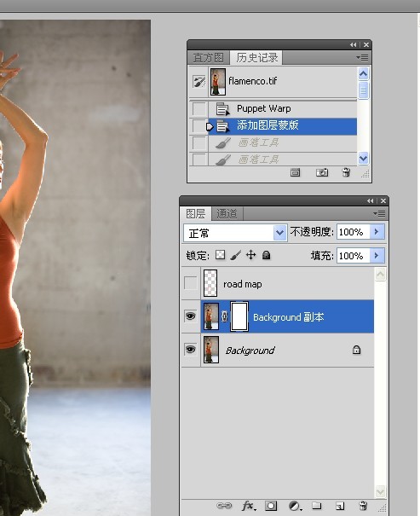The width and height of the screenshot is (420, 516).
Task: Show the road map layer visibility box
Action: click(x=191, y=283)
